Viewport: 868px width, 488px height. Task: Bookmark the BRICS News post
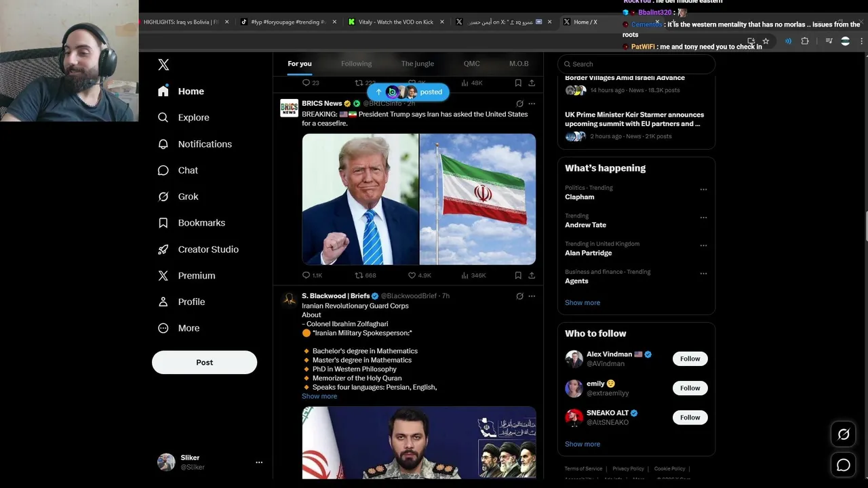(518, 275)
